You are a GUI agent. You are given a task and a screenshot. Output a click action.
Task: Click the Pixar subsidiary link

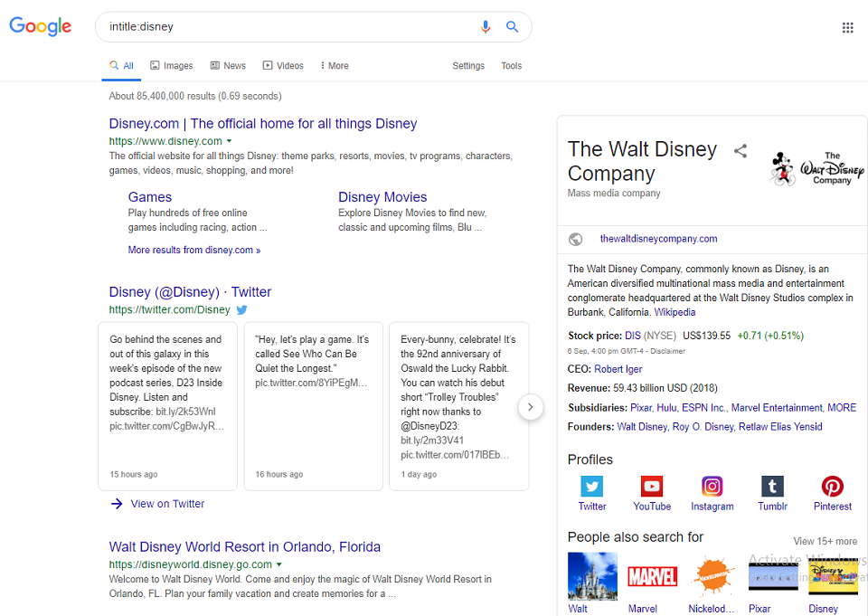coord(641,408)
